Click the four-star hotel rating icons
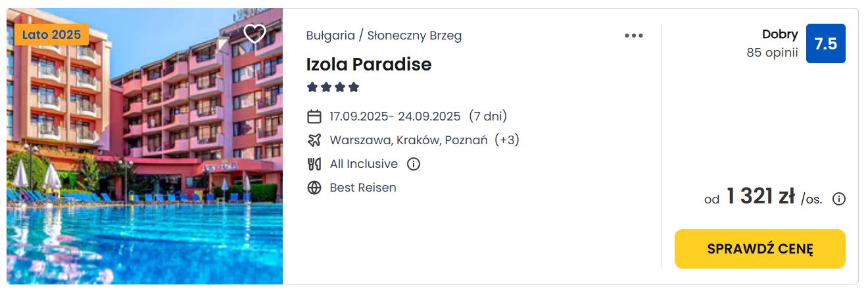 coord(333,87)
